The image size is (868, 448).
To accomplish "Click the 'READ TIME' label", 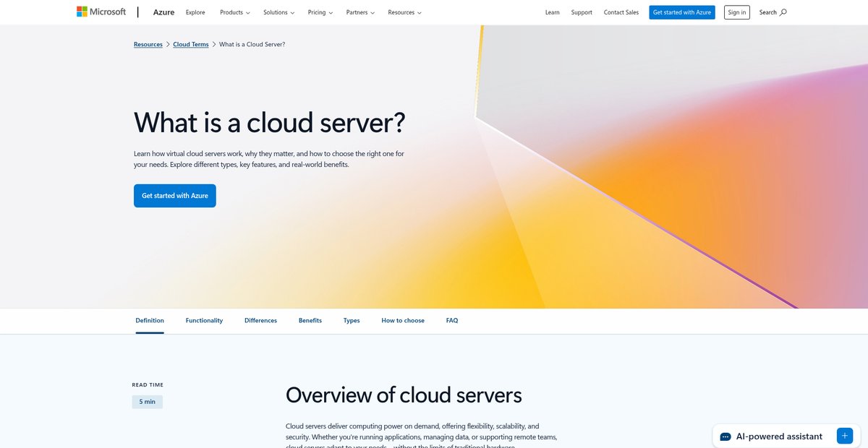I will 148,385.
